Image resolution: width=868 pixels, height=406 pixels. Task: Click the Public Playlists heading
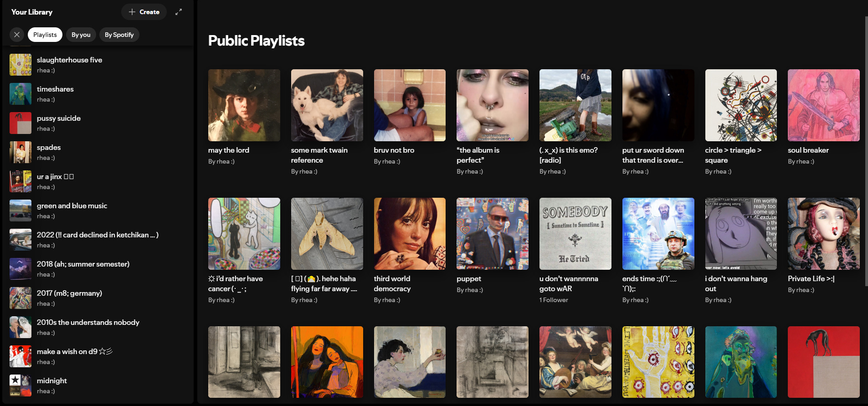[257, 41]
